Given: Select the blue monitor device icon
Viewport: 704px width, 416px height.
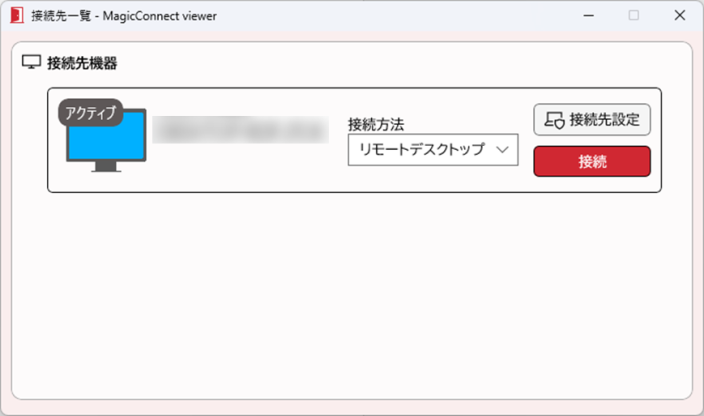Looking at the screenshot, I should 106,140.
